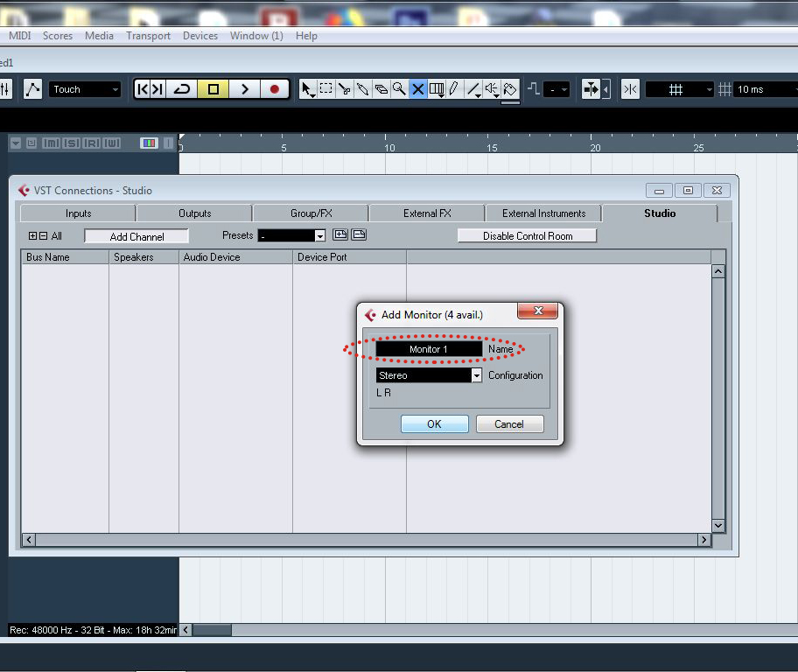Screen dimensions: 798x672
Task: Open the dash dropdown beside zero-crossing icon
Action: (x=556, y=89)
